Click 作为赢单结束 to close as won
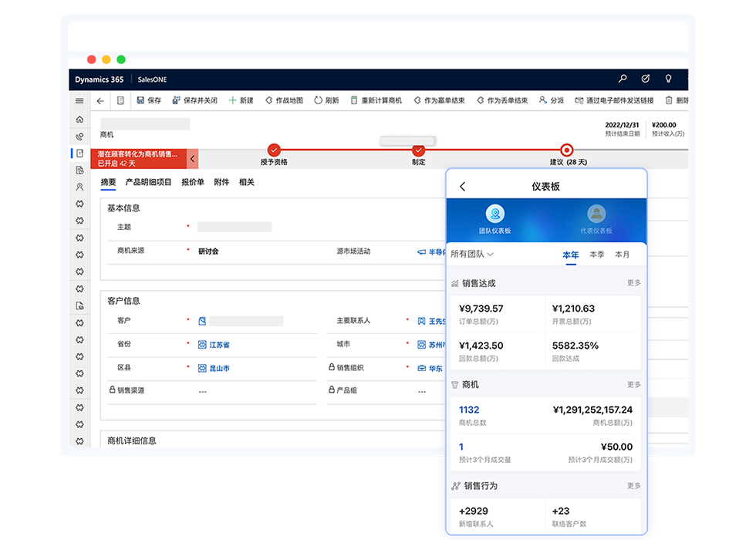The height and width of the screenshot is (540, 756). click(439, 100)
